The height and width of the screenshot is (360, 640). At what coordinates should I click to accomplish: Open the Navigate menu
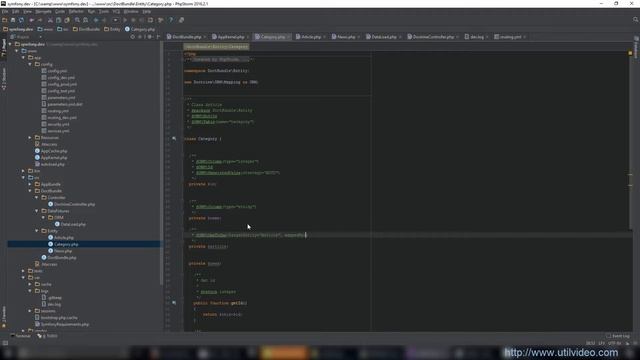pos(43,11)
